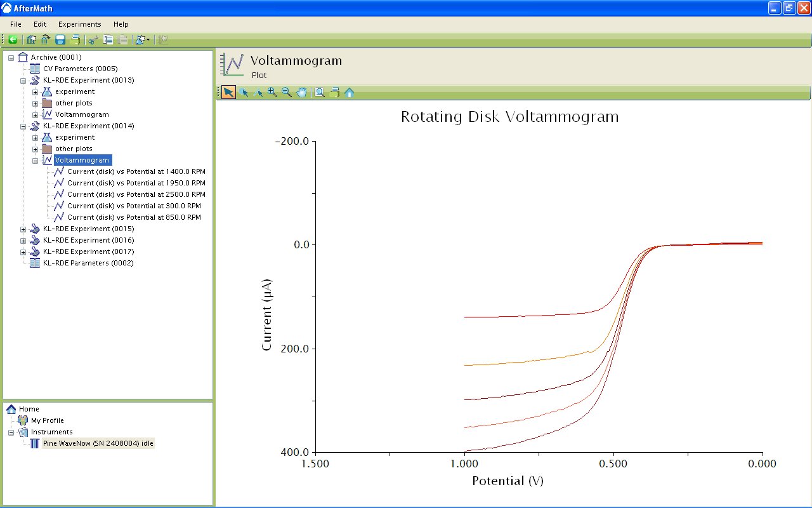Click the green back arrow toolbar icon

tap(13, 39)
